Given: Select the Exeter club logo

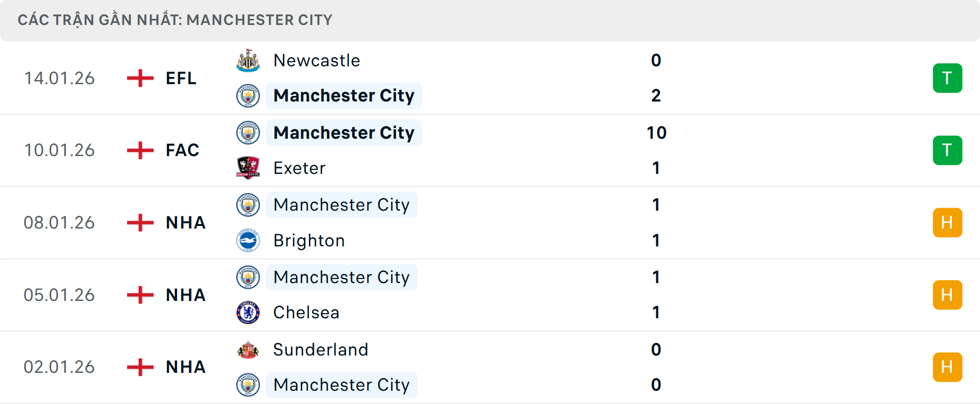Looking at the screenshot, I should (248, 168).
